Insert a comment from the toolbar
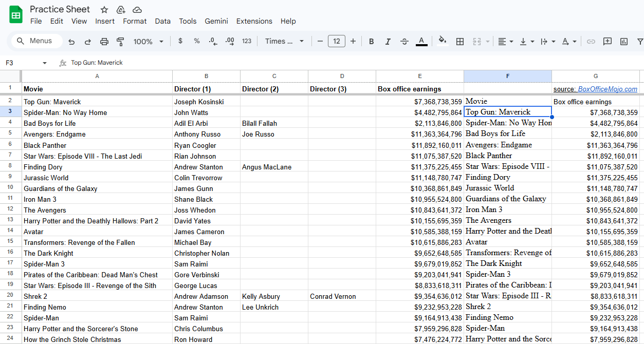The width and height of the screenshot is (644, 344). [608, 41]
